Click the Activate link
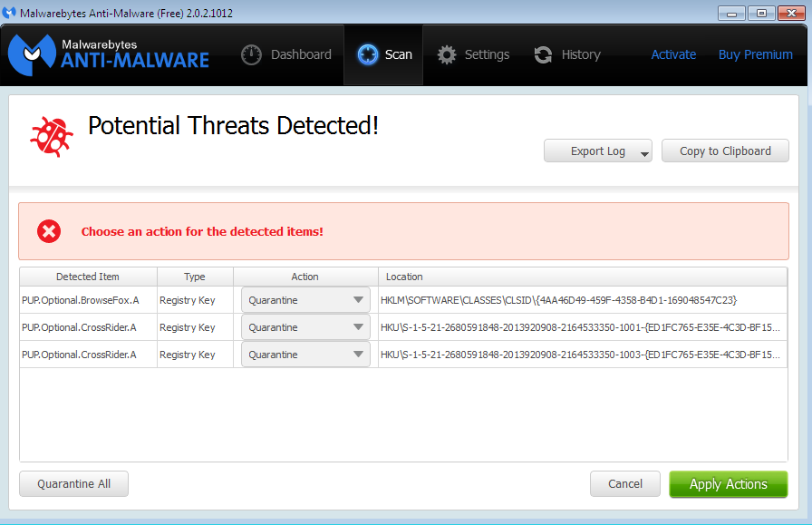Viewport: 812px width, 525px height. (x=673, y=54)
